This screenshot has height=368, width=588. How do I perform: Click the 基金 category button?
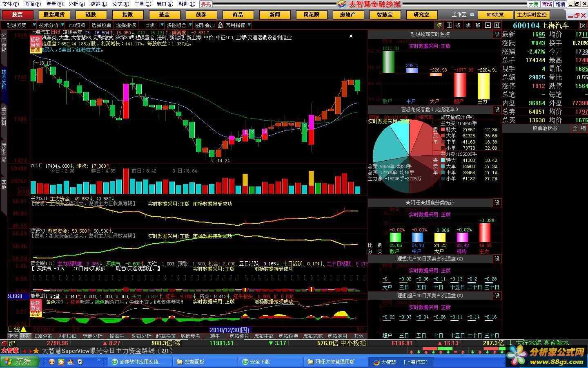pos(164,15)
